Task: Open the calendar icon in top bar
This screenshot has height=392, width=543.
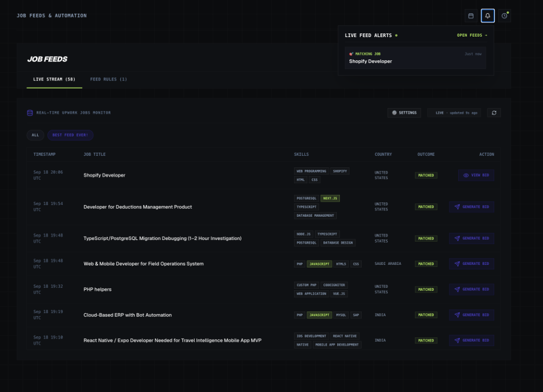Action: [471, 15]
